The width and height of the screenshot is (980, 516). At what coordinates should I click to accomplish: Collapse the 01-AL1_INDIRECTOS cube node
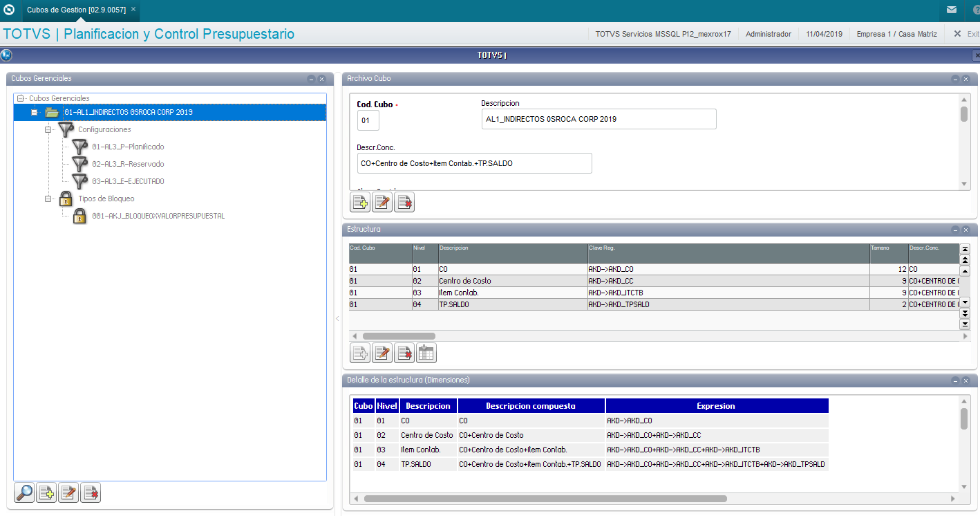coord(35,112)
